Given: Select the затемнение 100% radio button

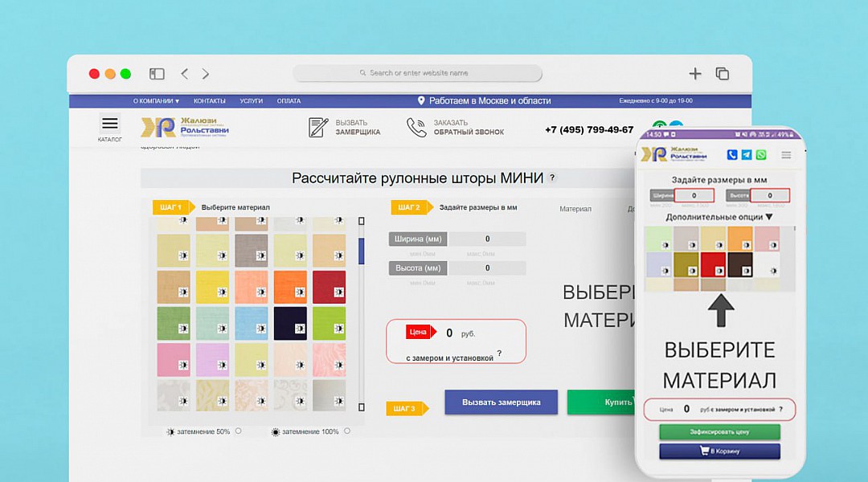Looking at the screenshot, I should pos(347,431).
